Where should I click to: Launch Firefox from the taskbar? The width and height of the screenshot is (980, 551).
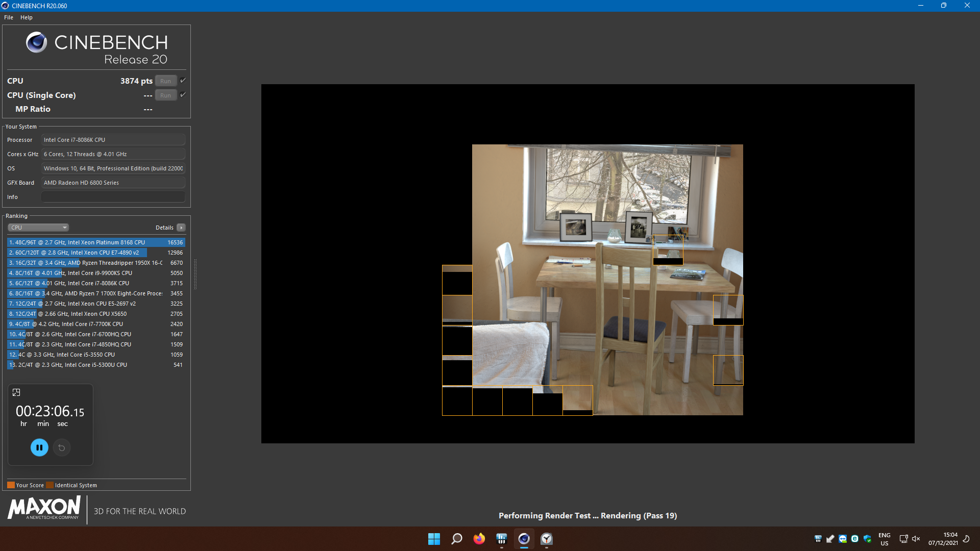tap(479, 539)
